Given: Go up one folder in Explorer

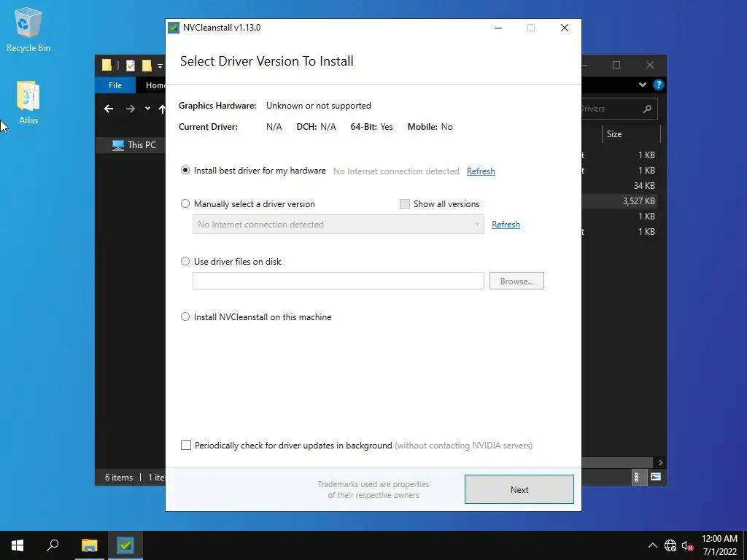Looking at the screenshot, I should pyautogui.click(x=162, y=109).
